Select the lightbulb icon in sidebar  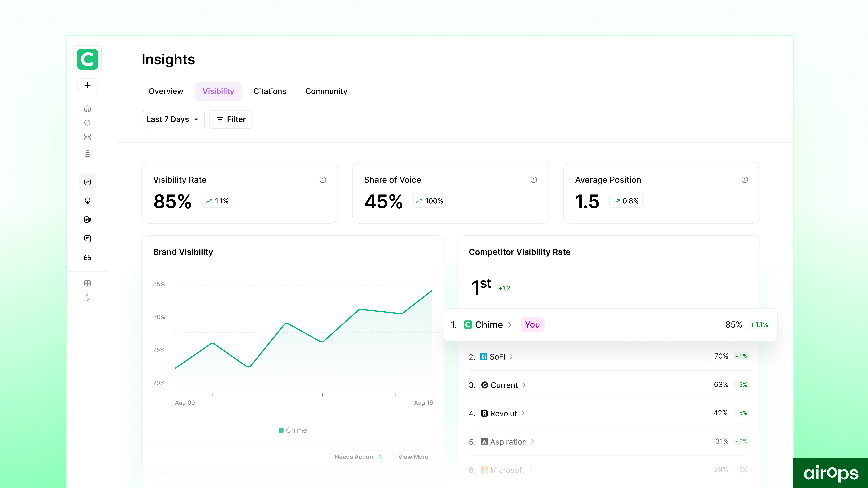click(x=87, y=201)
